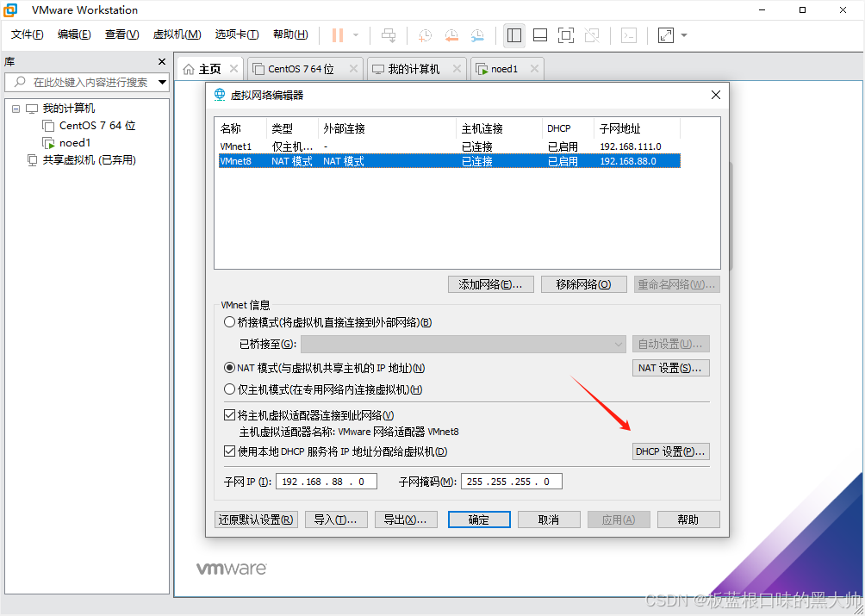Image resolution: width=865 pixels, height=616 pixels.
Task: Switch to the noed1 tab
Action: tap(504, 69)
